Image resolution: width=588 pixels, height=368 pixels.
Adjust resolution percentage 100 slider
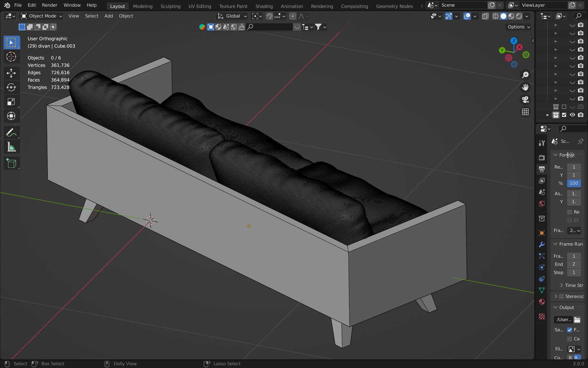[x=574, y=183]
